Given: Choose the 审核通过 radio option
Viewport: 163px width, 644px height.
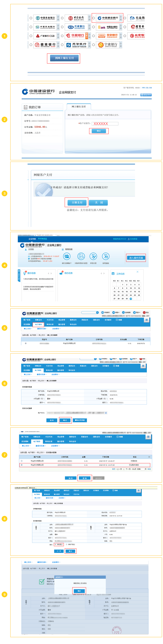Looking at the screenshot, I should click(x=56, y=545).
